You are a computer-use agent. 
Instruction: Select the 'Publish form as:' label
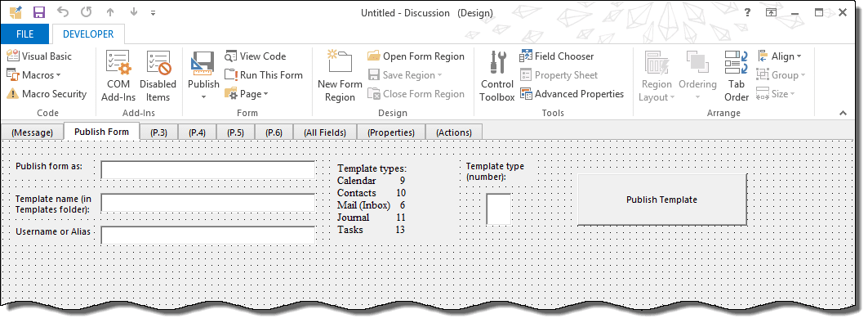coord(49,166)
